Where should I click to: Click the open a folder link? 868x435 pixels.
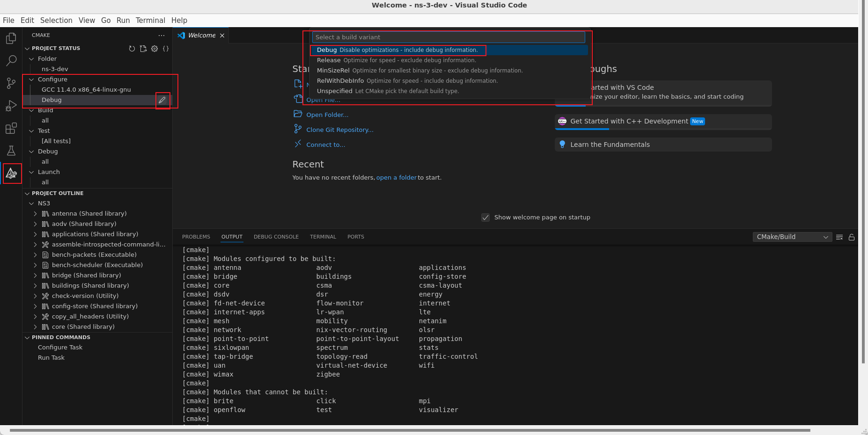397,178
